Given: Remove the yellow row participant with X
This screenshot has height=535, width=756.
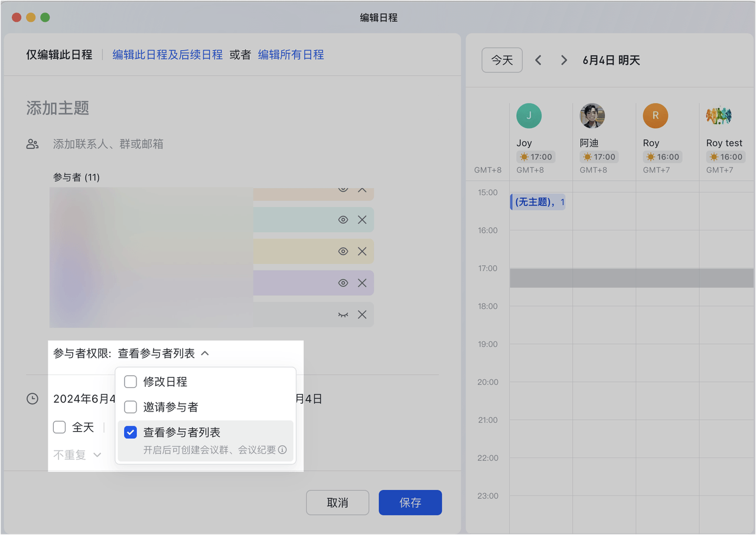Looking at the screenshot, I should pos(362,251).
